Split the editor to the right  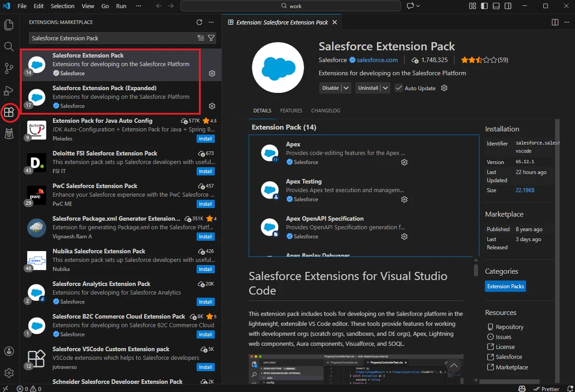[555, 23]
